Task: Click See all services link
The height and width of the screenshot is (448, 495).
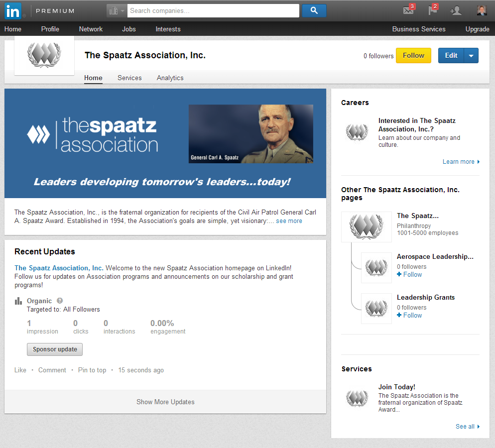Action: [468, 426]
